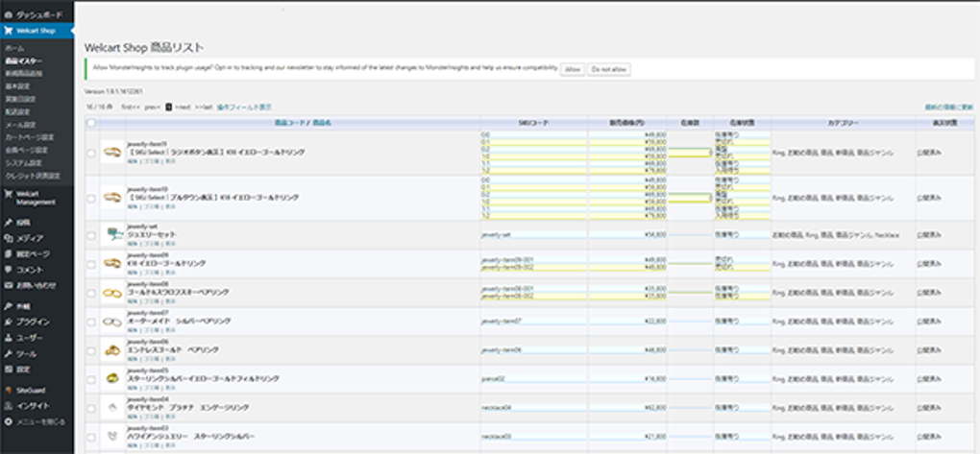980x454 pixels.
Task: Open stock status dropdown for pierce02 SKU
Action: tap(742, 379)
